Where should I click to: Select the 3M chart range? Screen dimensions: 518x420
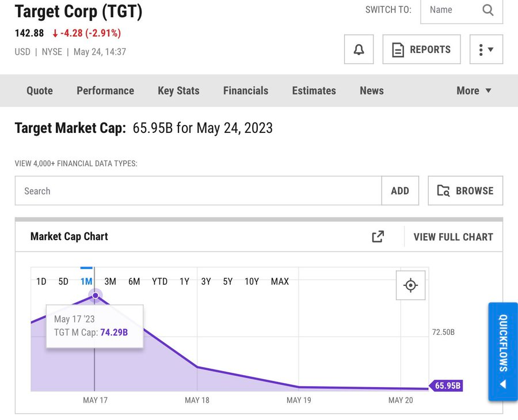(x=110, y=281)
